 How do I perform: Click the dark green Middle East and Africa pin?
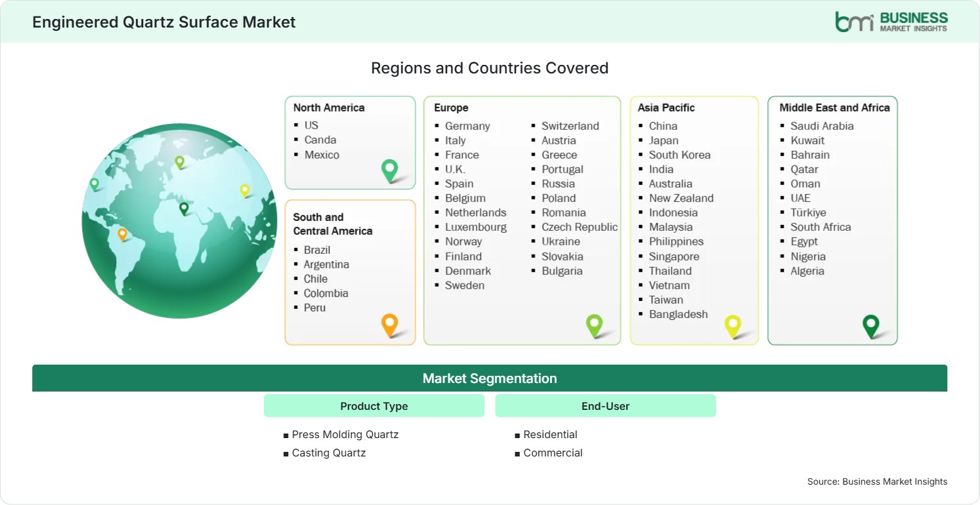click(871, 326)
